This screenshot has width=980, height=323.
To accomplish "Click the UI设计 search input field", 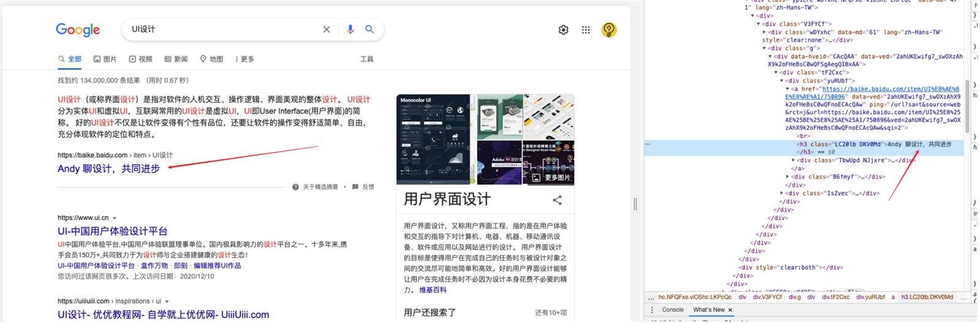I will (224, 29).
